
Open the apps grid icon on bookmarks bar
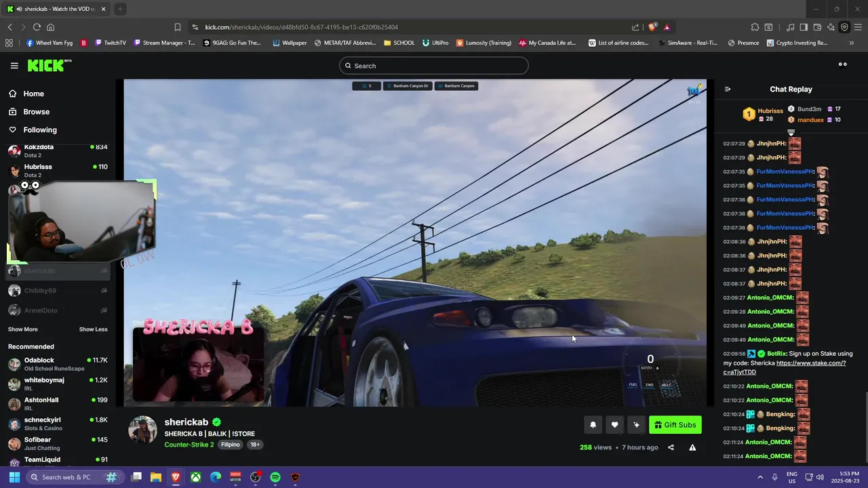pos(9,43)
